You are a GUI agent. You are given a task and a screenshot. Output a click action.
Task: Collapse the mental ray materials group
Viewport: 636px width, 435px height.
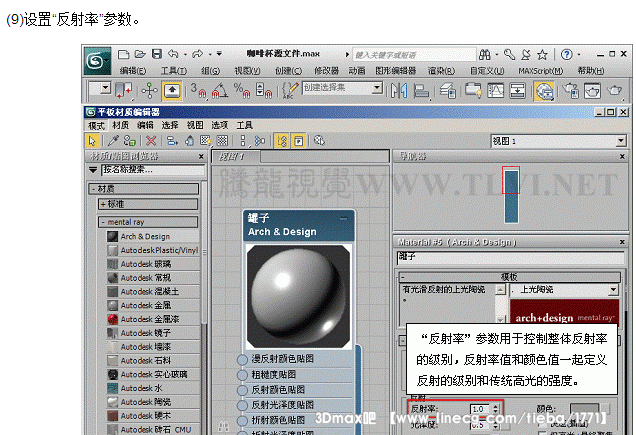(x=148, y=222)
